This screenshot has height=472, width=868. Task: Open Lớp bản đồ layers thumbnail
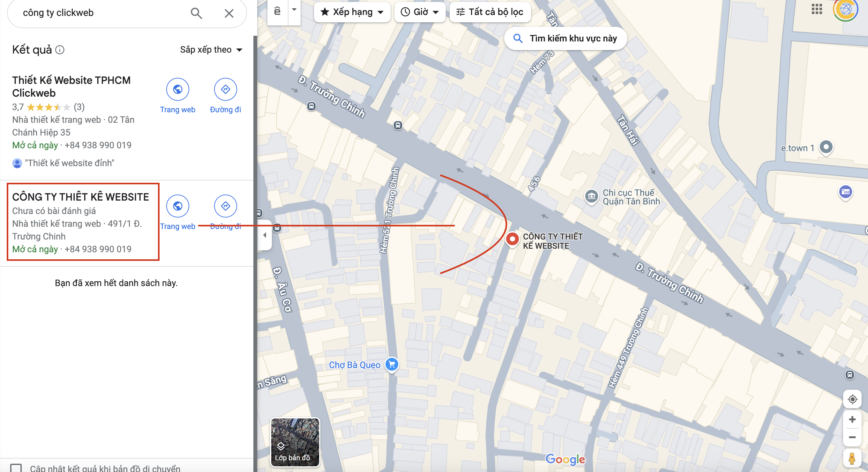[295, 442]
